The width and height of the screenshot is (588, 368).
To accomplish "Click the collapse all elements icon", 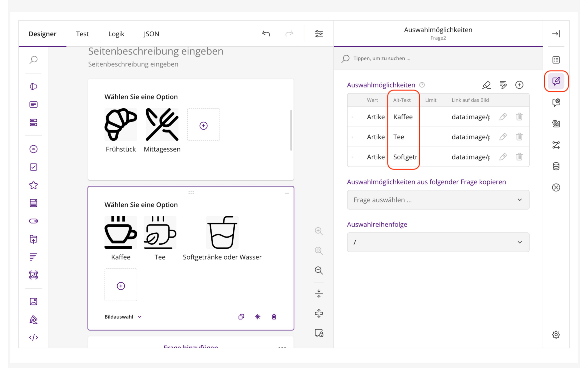I will pyautogui.click(x=319, y=294).
